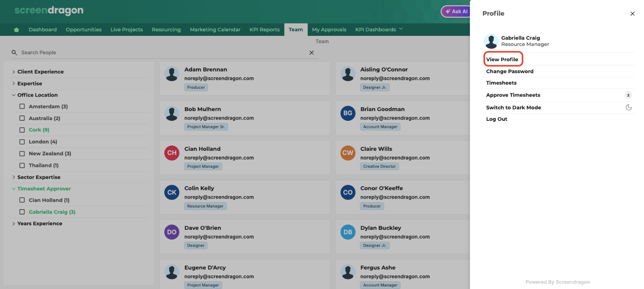
Task: Tick the Cian Holland (1) approver checkbox
Action: [x=22, y=200]
